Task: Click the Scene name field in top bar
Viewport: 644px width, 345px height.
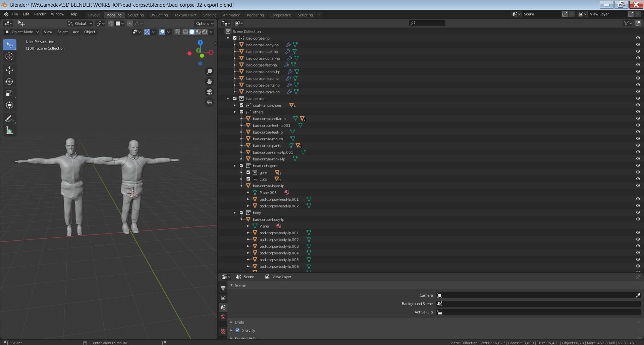Action: click(541, 14)
